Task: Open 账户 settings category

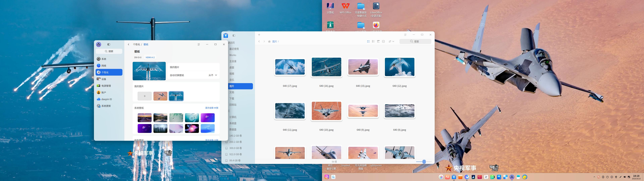Action: click(109, 93)
